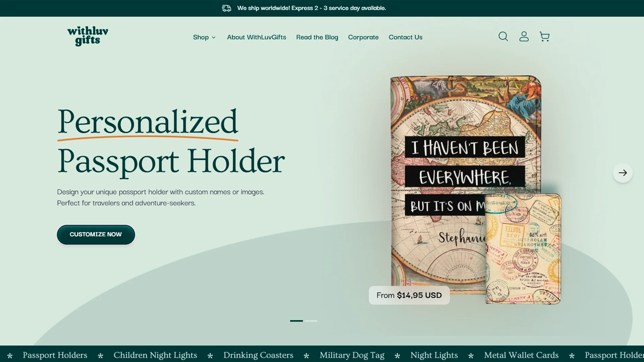Image resolution: width=644 pixels, height=362 pixels.
Task: Open Drinking Coasters in ticker
Action: [258, 355]
